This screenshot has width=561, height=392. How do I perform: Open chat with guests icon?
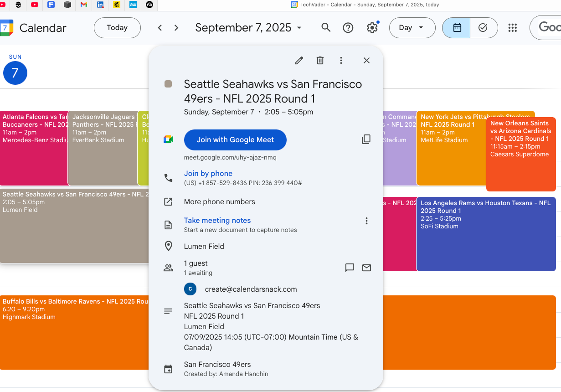click(x=350, y=268)
